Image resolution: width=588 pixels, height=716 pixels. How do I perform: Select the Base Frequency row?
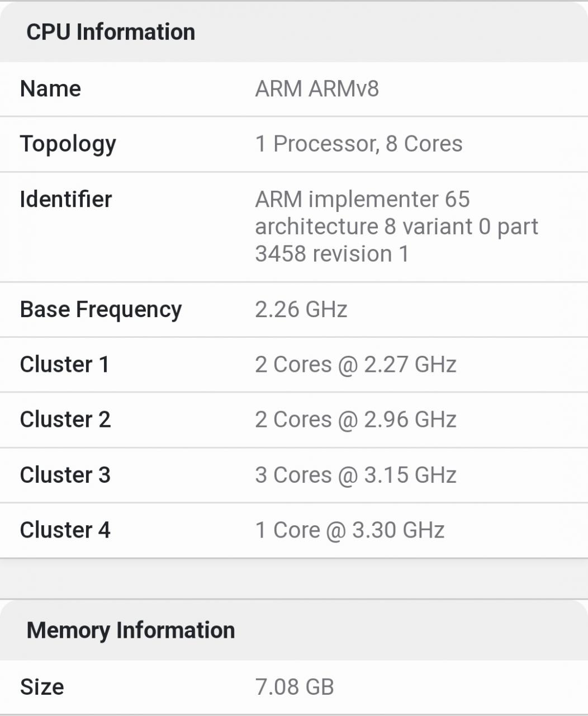(101, 309)
